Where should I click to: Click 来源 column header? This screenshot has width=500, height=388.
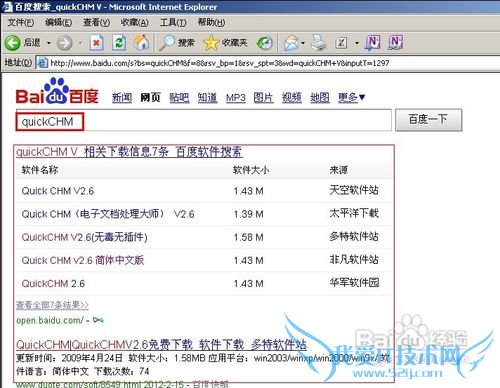[x=338, y=170]
